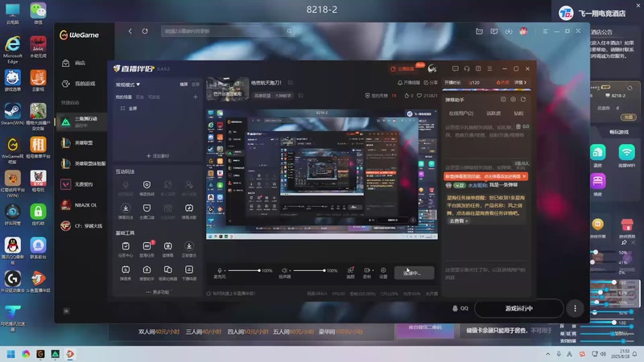Open the hamburger menu in 直播伴侣 title bar
The image size is (644, 362).
click(489, 68)
